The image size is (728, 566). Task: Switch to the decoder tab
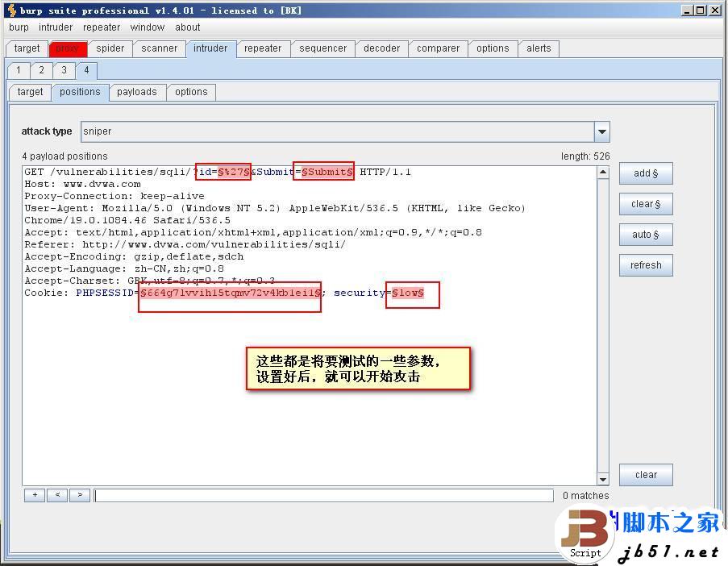coord(381,48)
